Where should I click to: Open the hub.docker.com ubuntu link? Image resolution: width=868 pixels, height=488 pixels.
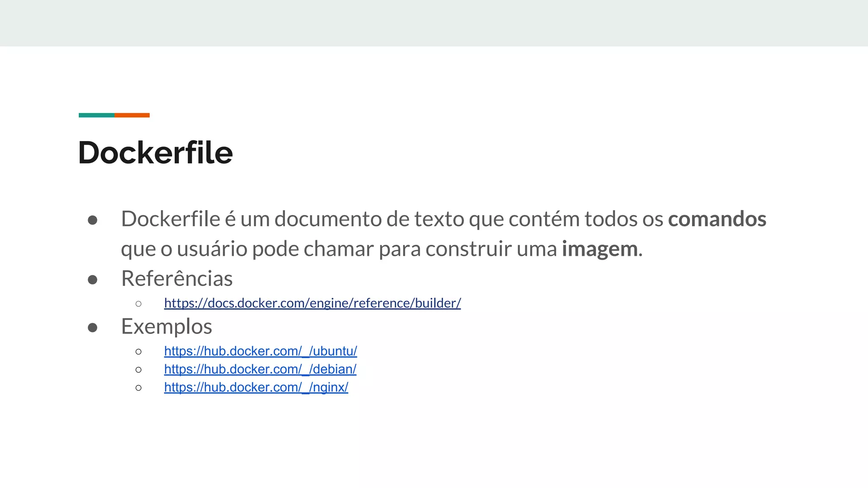tap(261, 351)
